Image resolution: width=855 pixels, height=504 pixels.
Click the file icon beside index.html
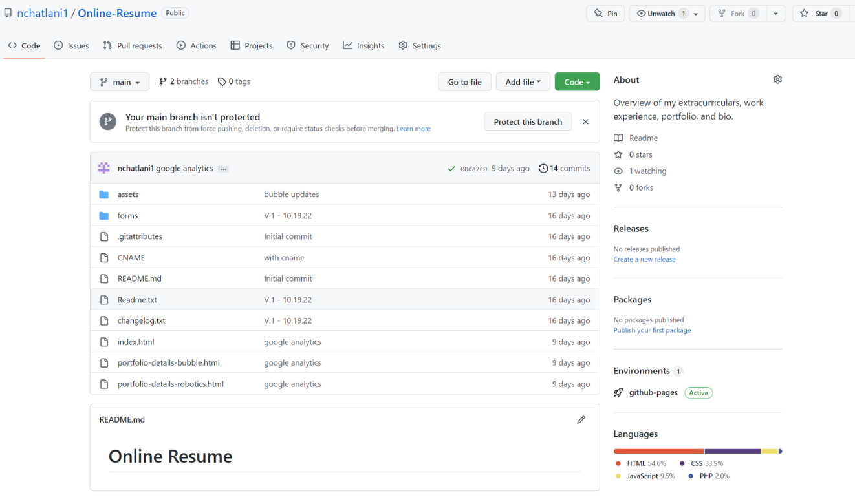click(x=104, y=342)
